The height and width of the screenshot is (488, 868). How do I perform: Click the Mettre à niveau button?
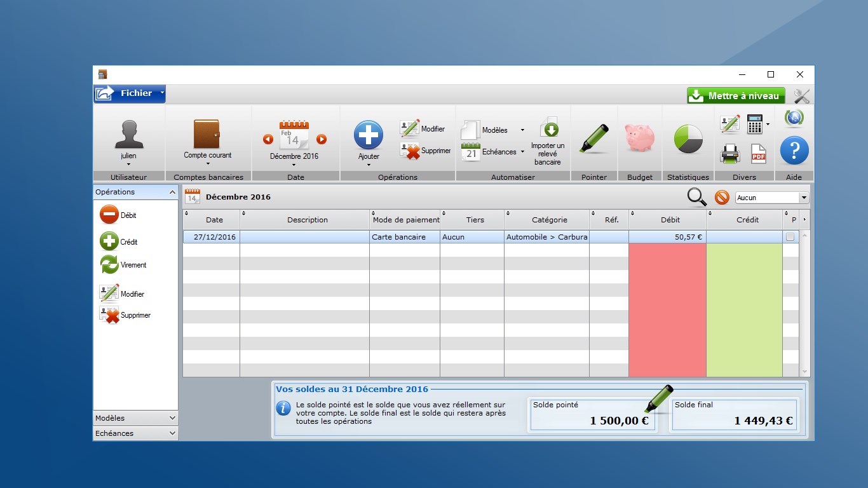[x=735, y=95]
